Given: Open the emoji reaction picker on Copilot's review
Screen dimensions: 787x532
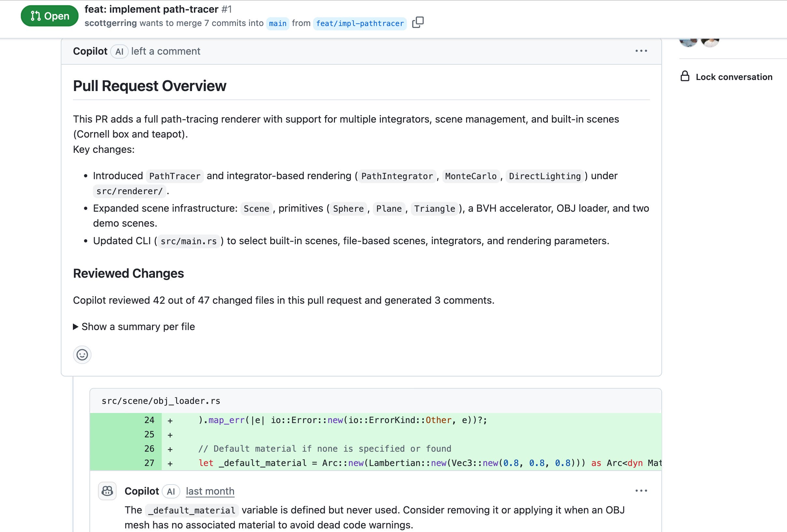Looking at the screenshot, I should pyautogui.click(x=82, y=355).
